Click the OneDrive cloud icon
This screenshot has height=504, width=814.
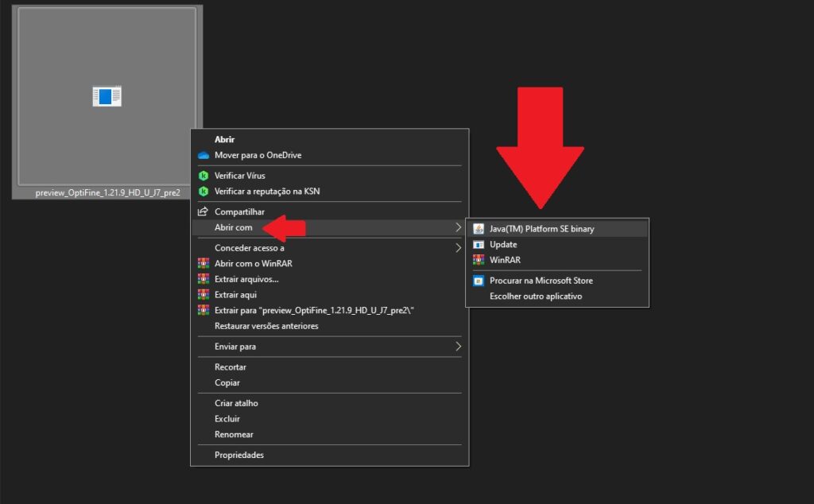coord(203,155)
